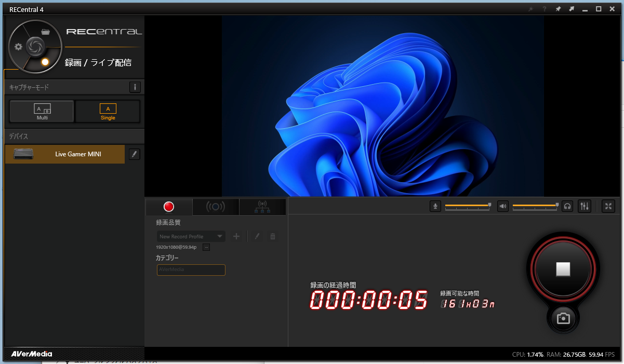
Task: Click the CPU usage 1.74% readout
Action: 528,354
